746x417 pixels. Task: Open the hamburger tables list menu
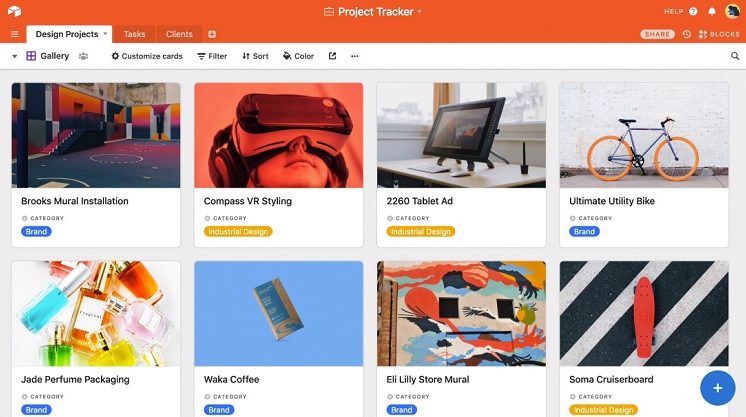click(x=15, y=34)
